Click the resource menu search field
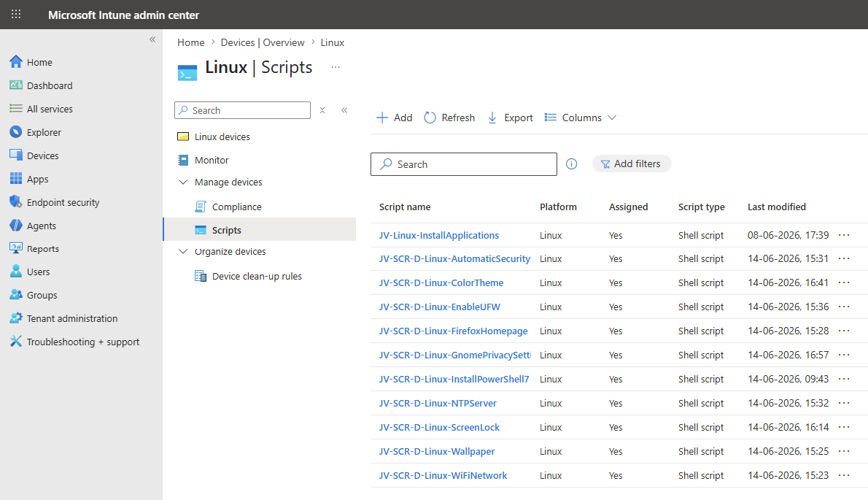 pyautogui.click(x=242, y=110)
